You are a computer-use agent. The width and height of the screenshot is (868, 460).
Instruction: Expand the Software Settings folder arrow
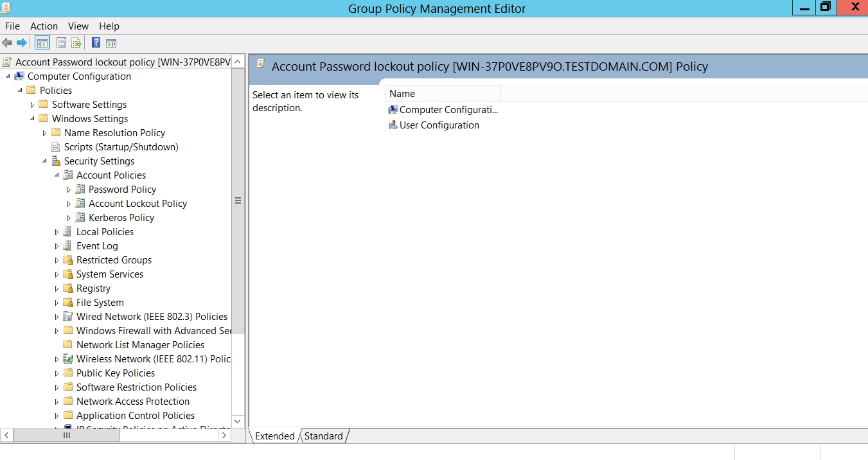(x=32, y=105)
